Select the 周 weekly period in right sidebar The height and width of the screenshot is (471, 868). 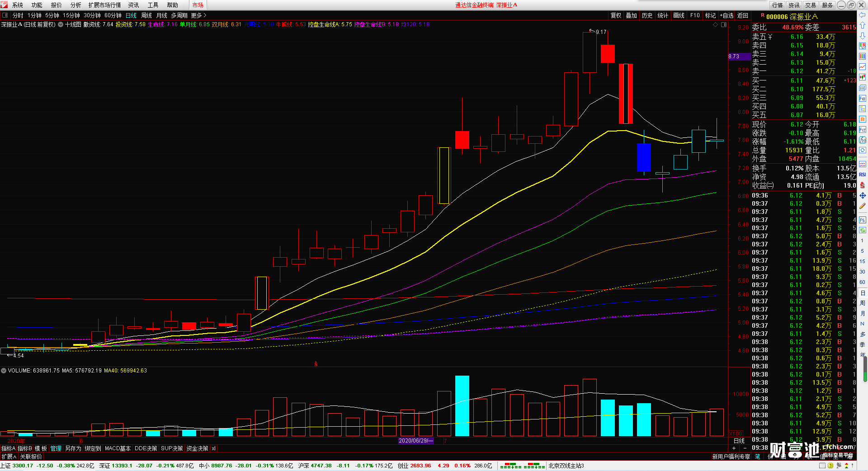[862, 303]
